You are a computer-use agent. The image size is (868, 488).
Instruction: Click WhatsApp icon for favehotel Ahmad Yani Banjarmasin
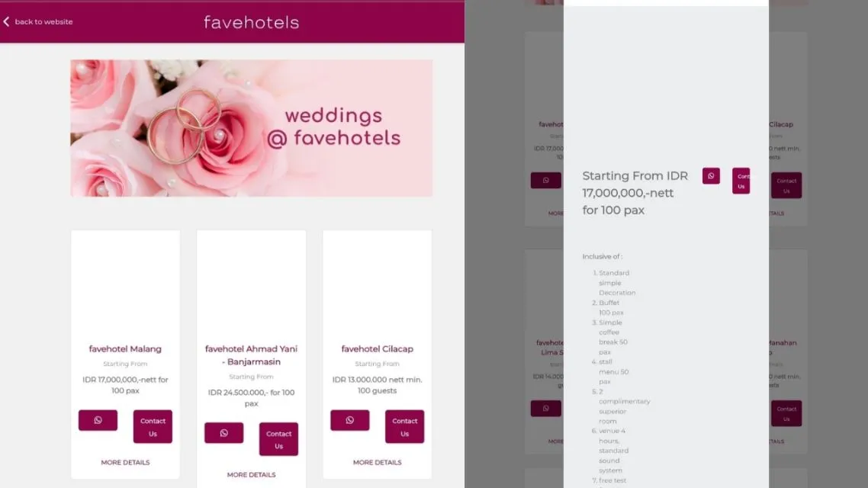(x=223, y=432)
